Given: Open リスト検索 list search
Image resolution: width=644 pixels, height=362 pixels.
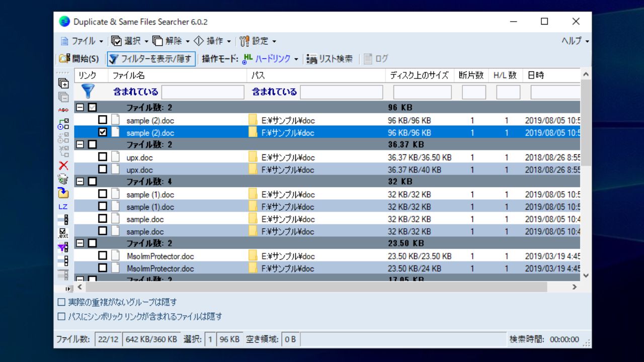Looking at the screenshot, I should tap(330, 59).
